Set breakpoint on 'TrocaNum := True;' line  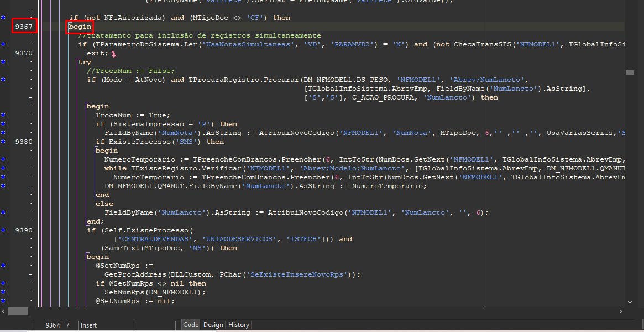3,115
